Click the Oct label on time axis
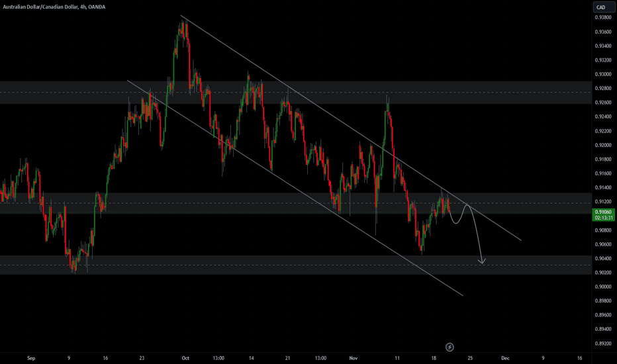The width and height of the screenshot is (617, 364). pos(185,358)
